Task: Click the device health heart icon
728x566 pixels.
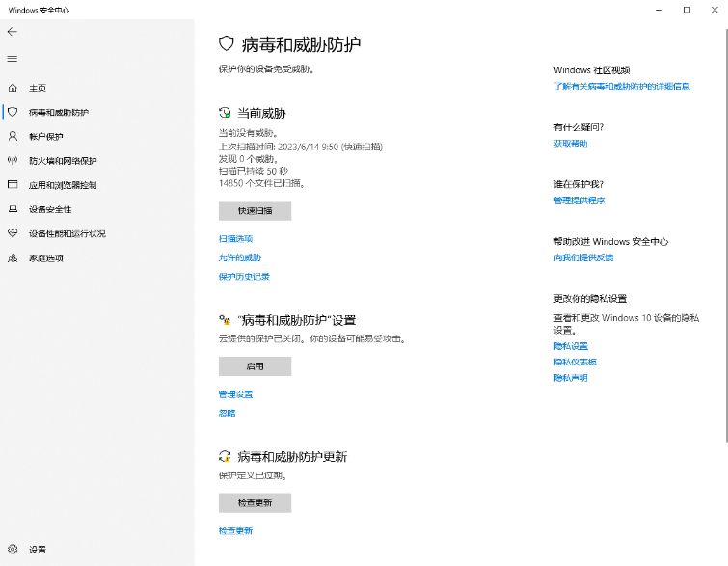Action: 13,233
